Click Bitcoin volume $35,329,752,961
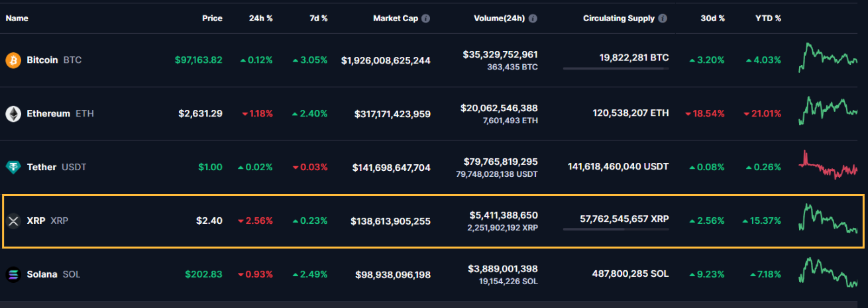Screen dimensions: 868x308 (500, 54)
